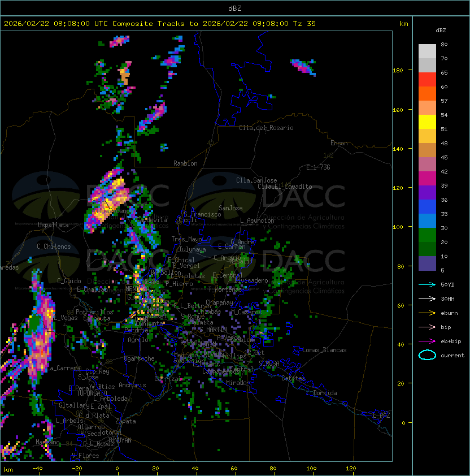Click the 'L_PAZ' map label
This screenshot has height=476, width=470.
pos(381,416)
